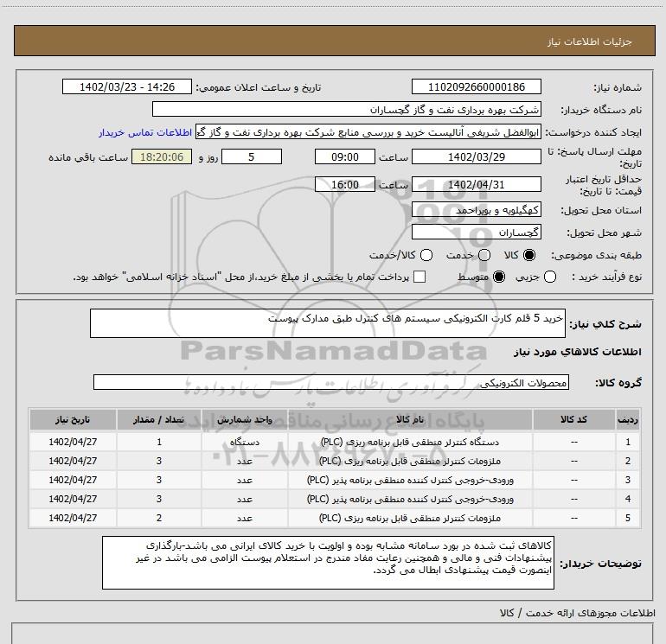
Task: Open the اطلاعات تماس خریدار link
Action: (x=145, y=132)
